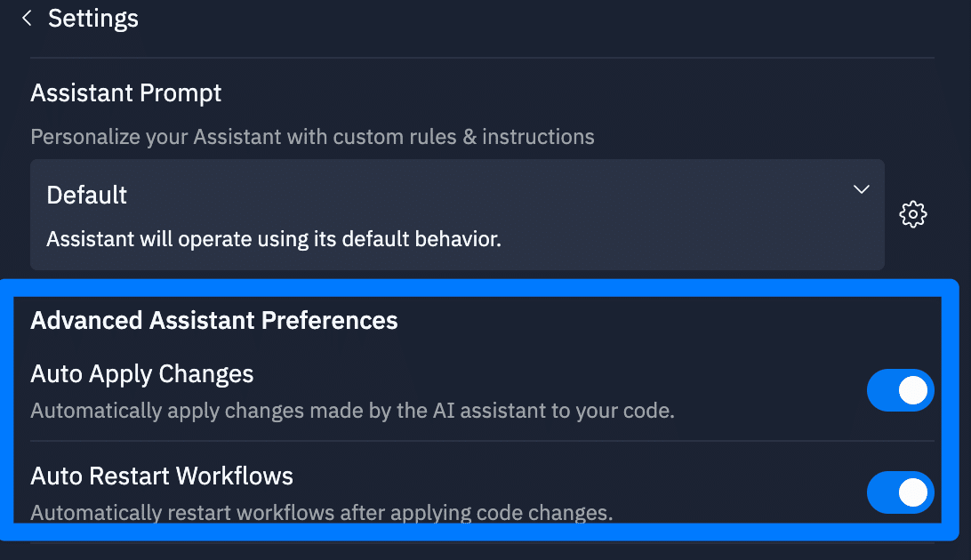Screen dimensions: 971x560
Task: Expand the Default prompt dropdown chevron
Action: [861, 189]
